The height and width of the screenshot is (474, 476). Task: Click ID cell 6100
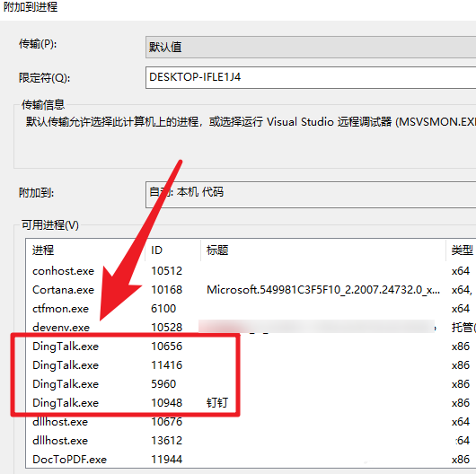click(x=163, y=309)
